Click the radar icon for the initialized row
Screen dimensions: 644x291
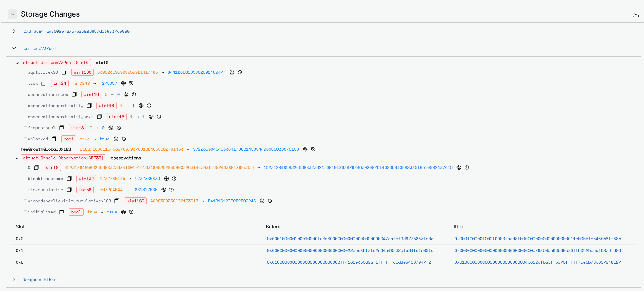[x=124, y=212]
